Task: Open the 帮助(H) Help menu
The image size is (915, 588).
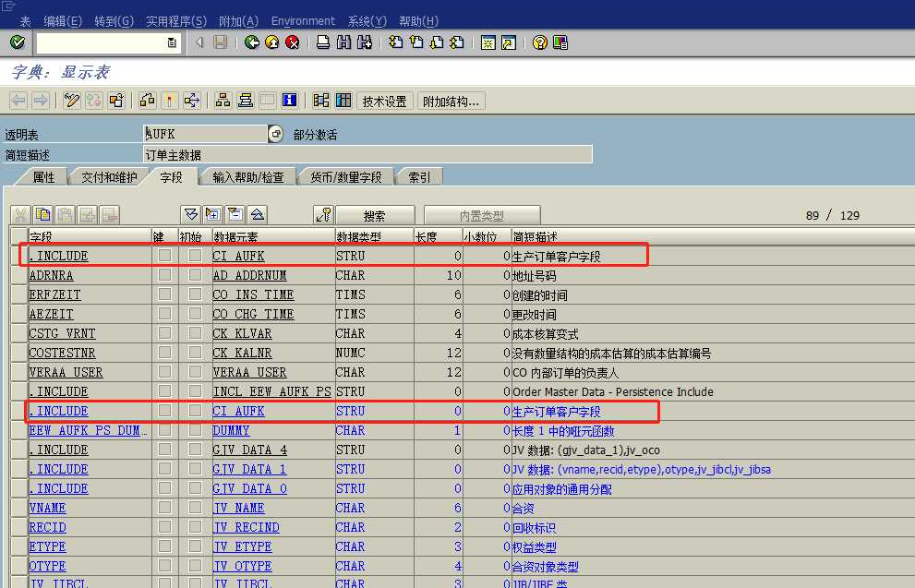Action: pos(418,21)
